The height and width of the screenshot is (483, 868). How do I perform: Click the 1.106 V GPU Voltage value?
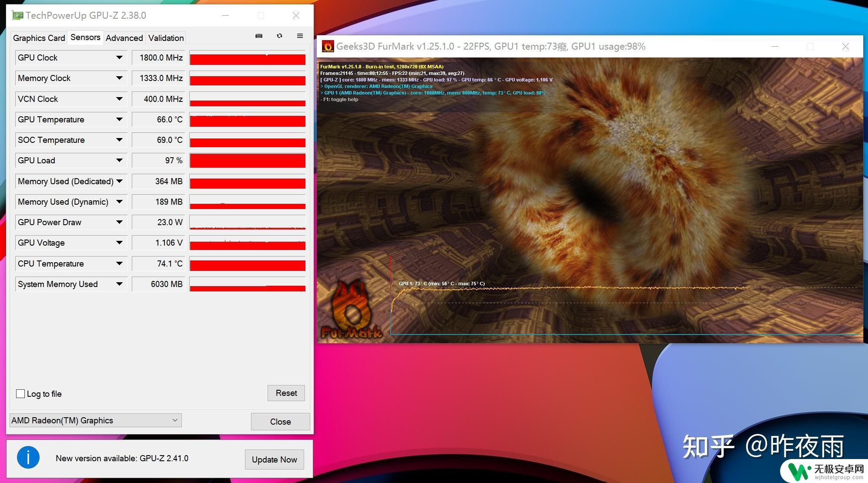tap(158, 243)
